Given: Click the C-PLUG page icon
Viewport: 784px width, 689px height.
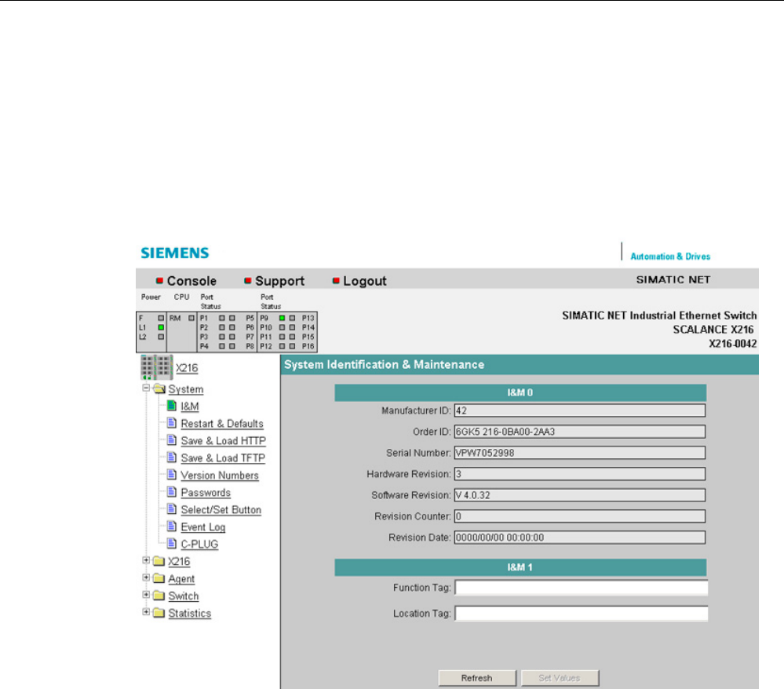Looking at the screenshot, I should click(172, 544).
